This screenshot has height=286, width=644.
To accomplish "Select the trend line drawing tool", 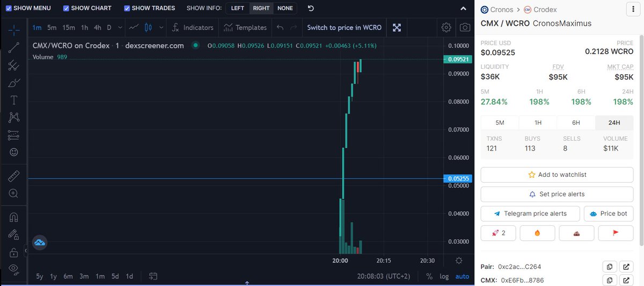I will tap(14, 48).
